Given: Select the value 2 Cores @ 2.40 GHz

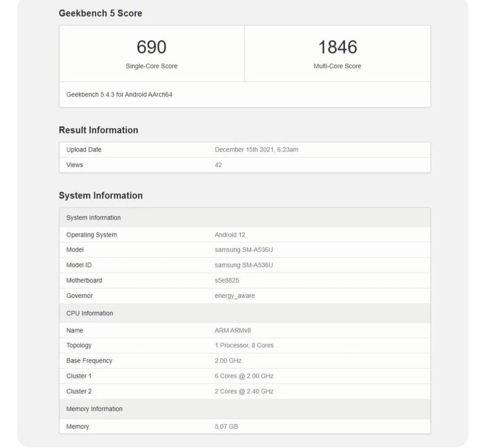Looking at the screenshot, I should click(x=244, y=391).
